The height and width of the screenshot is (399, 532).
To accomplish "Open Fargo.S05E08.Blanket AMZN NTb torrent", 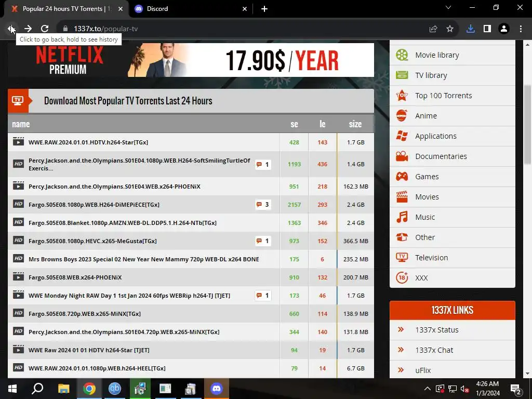I will [123, 223].
